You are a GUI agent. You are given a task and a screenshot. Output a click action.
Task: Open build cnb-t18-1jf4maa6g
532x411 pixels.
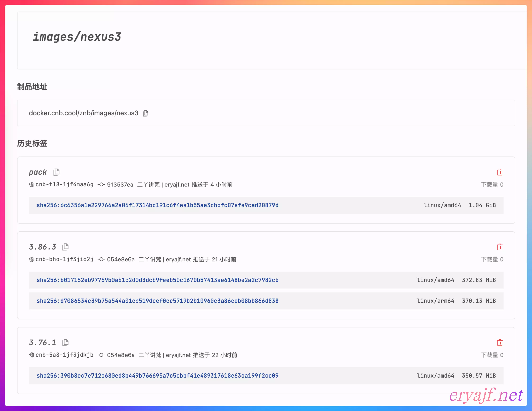point(64,185)
